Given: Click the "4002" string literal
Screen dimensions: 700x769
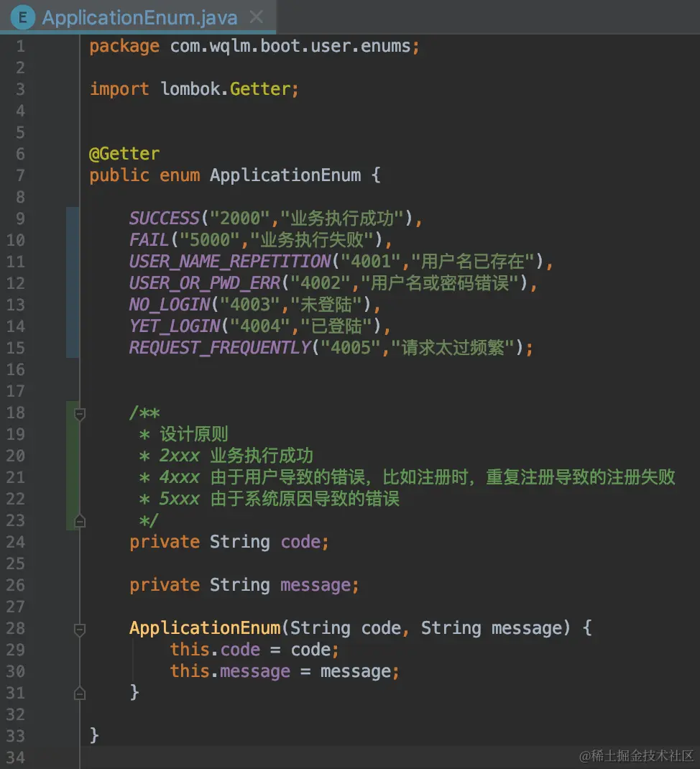Looking at the screenshot, I should click(x=321, y=283).
